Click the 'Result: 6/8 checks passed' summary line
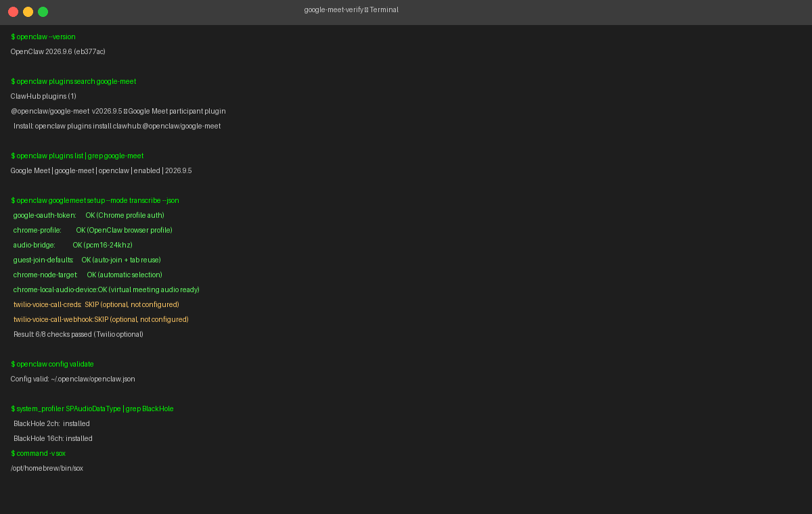Screen dimensions: 812x514 (78, 334)
